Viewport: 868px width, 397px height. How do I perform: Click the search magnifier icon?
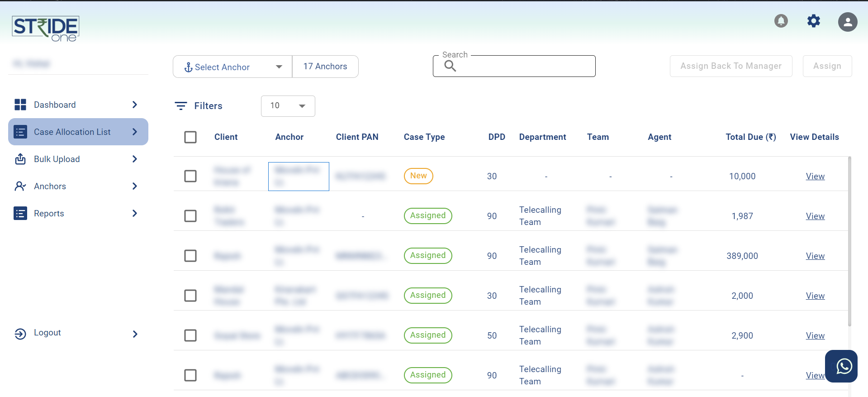(450, 66)
